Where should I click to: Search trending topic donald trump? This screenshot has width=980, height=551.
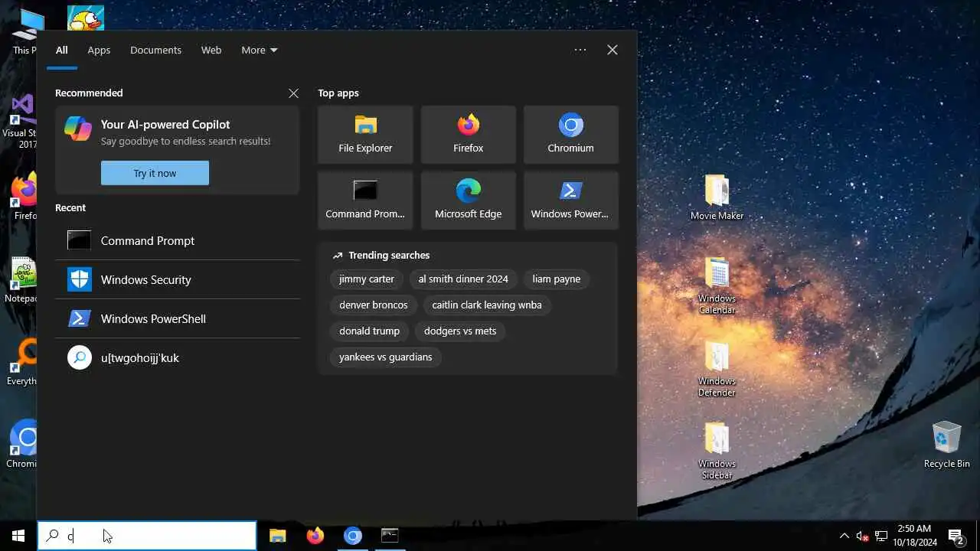370,331
